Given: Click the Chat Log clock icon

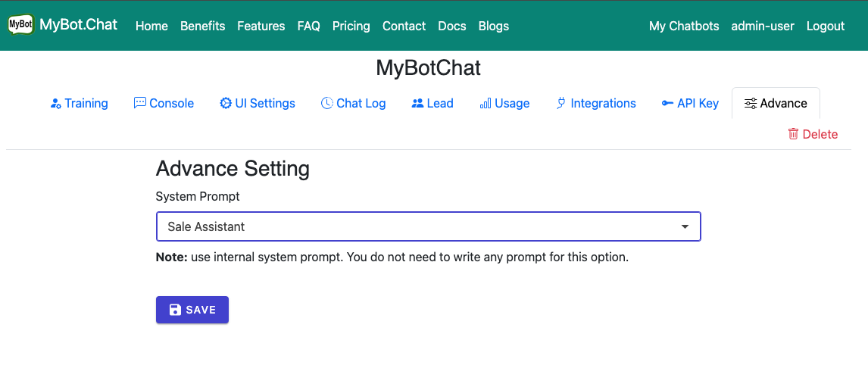Looking at the screenshot, I should coord(327,103).
